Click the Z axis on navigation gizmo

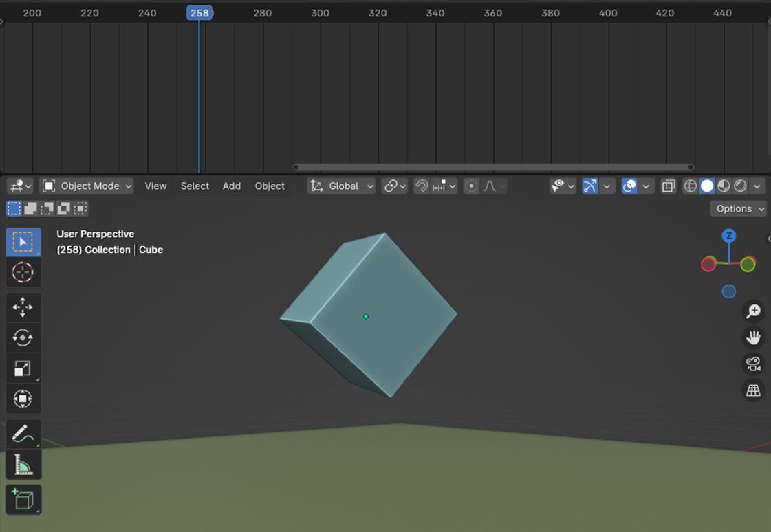click(729, 236)
